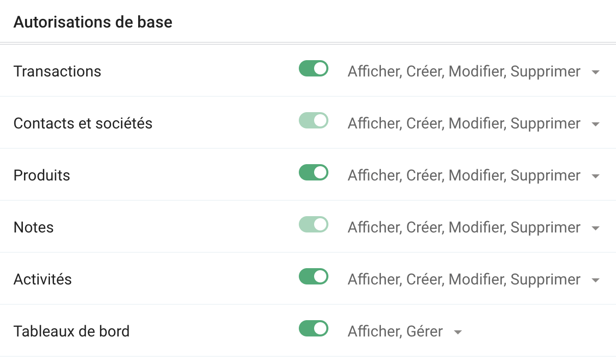616x364 pixels.
Task: Open Contacts et sociétés permissions list text
Action: (464, 123)
